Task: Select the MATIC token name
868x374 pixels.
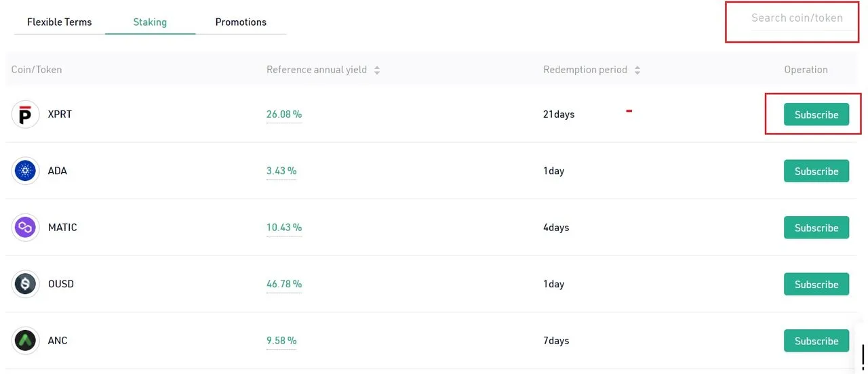Action: point(62,228)
